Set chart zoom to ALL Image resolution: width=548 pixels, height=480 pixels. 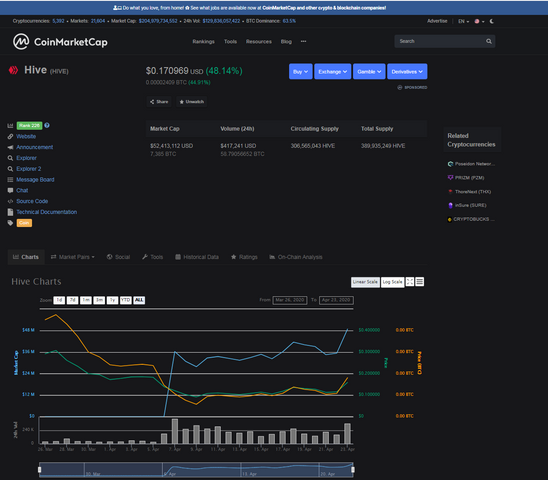139,300
